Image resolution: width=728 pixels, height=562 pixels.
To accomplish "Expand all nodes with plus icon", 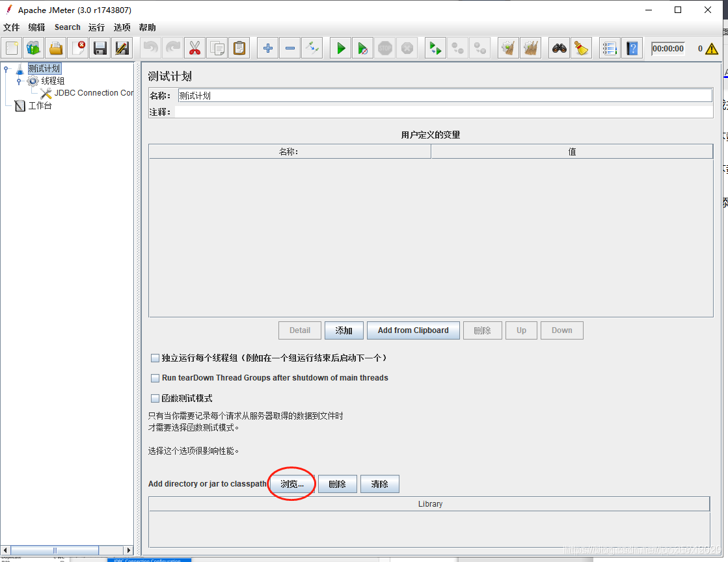I will (x=268, y=48).
